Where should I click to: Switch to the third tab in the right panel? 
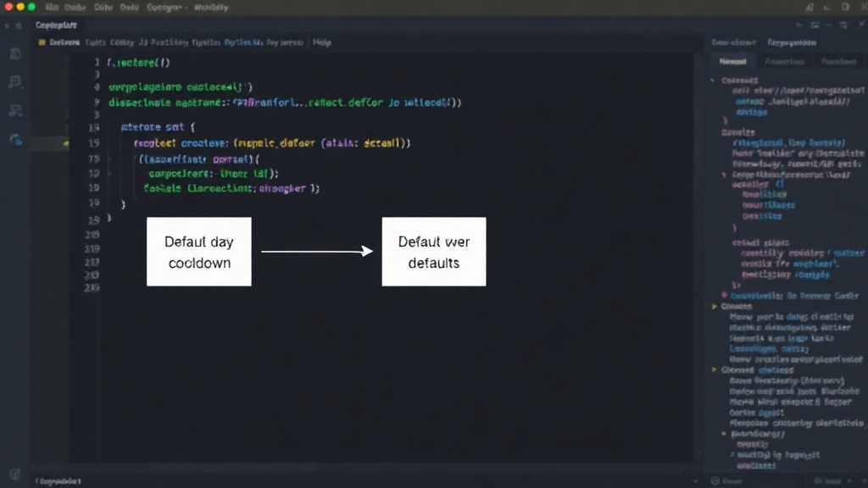[838, 61]
